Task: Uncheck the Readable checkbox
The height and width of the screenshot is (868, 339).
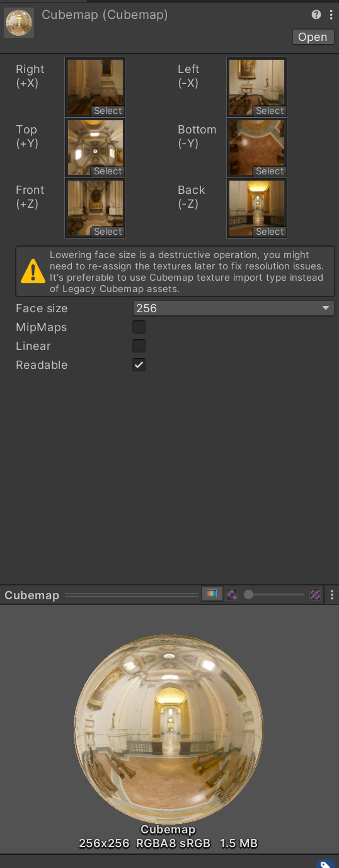Action: pyautogui.click(x=139, y=364)
